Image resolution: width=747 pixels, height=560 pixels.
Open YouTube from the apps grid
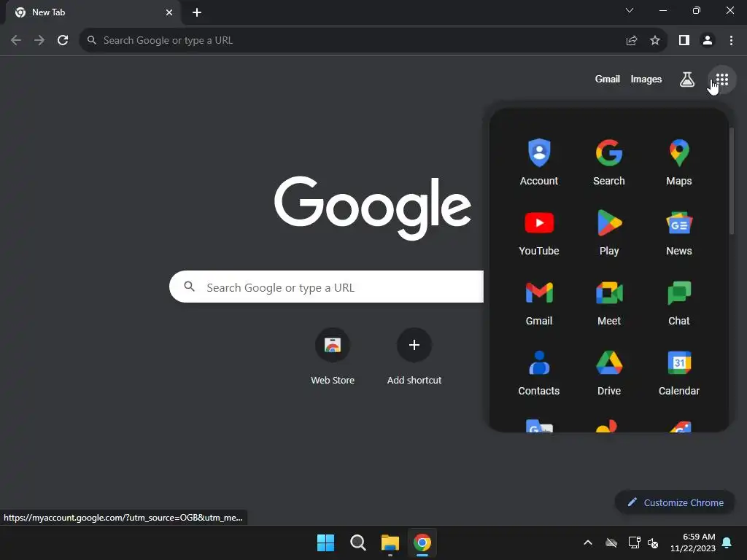tap(539, 232)
